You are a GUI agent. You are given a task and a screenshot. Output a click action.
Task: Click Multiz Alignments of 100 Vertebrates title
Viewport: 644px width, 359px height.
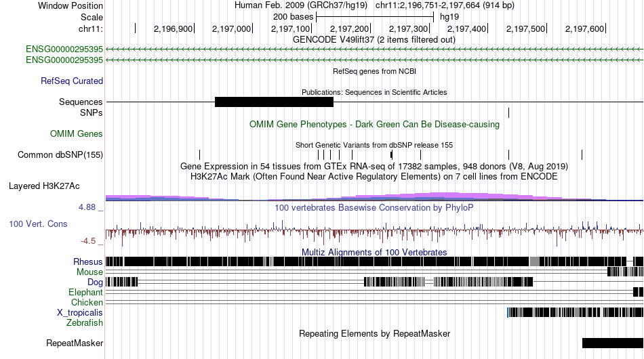point(374,253)
